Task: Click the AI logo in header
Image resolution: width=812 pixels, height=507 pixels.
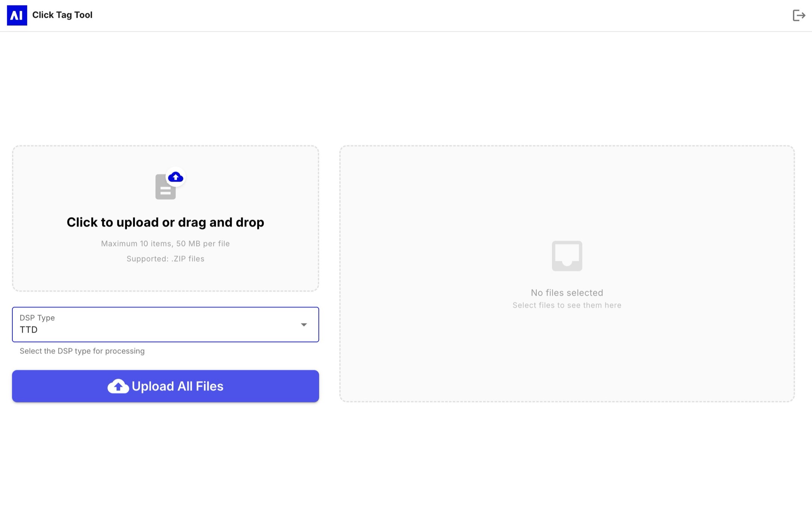Action: [x=17, y=15]
